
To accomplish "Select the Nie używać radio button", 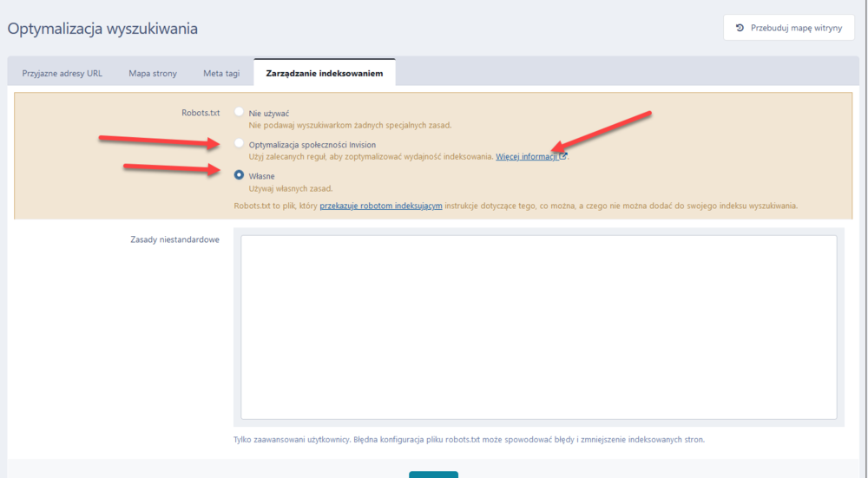I will 239,113.
